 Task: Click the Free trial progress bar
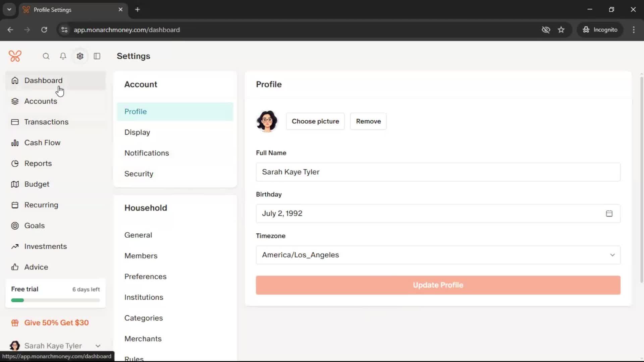pyautogui.click(x=55, y=300)
